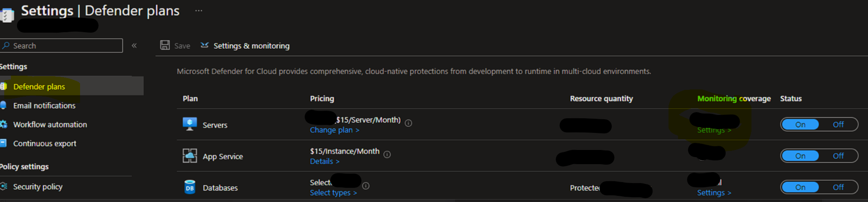Viewport: 868px width, 202px height.
Task: Click the search magnifier icon
Action: (x=6, y=45)
